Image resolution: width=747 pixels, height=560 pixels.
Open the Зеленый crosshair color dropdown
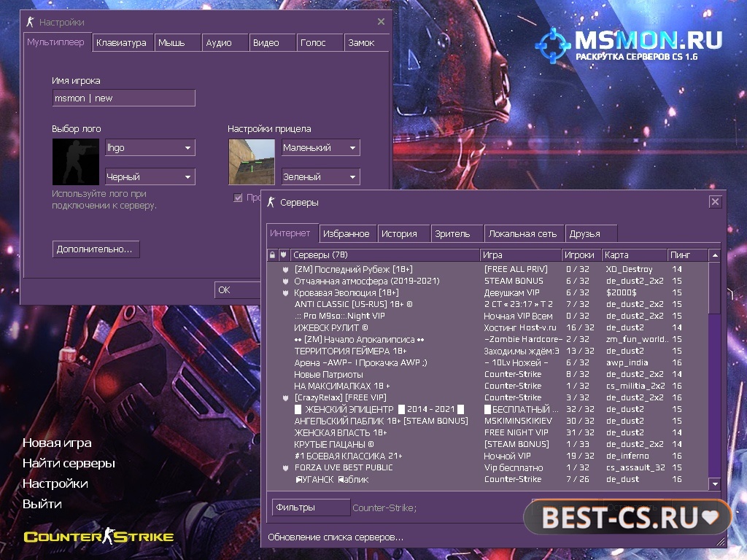[321, 176]
